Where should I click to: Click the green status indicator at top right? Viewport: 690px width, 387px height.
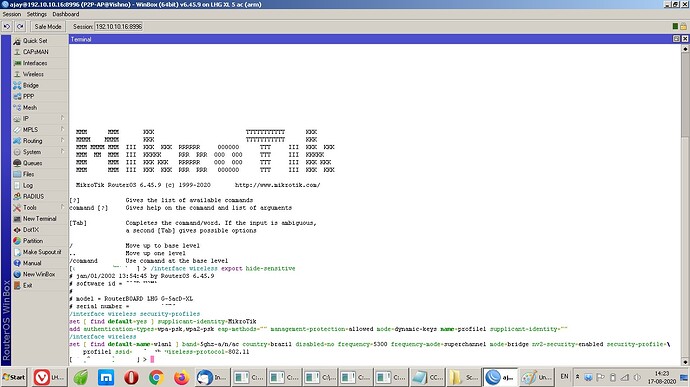pyautogui.click(x=675, y=26)
